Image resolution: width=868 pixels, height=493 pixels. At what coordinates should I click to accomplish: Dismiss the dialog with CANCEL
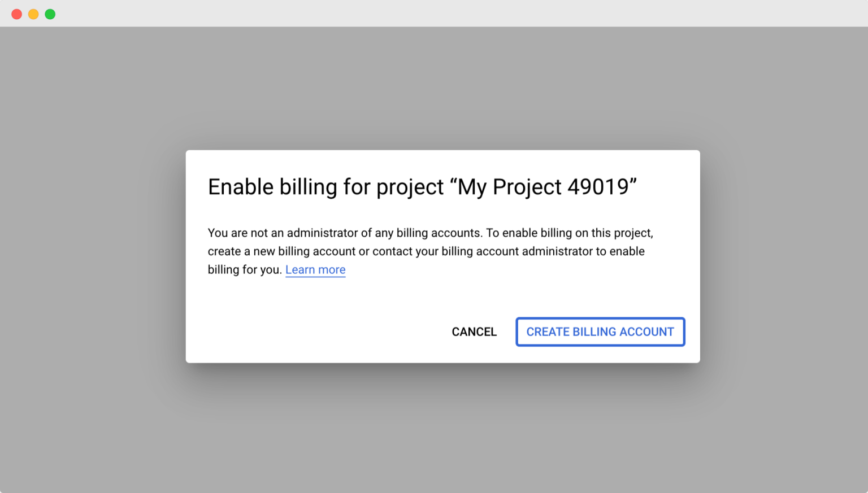(474, 331)
